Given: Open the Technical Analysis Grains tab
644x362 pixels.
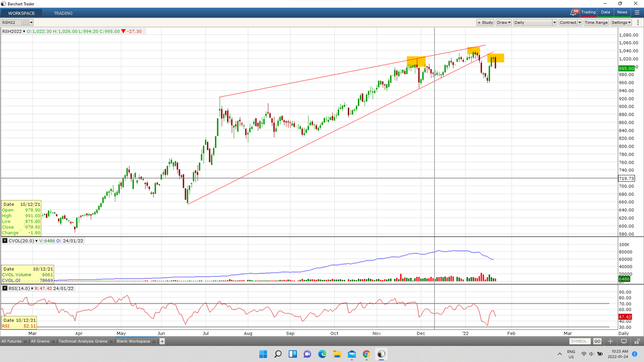Looking at the screenshot, I should pos(83,341).
